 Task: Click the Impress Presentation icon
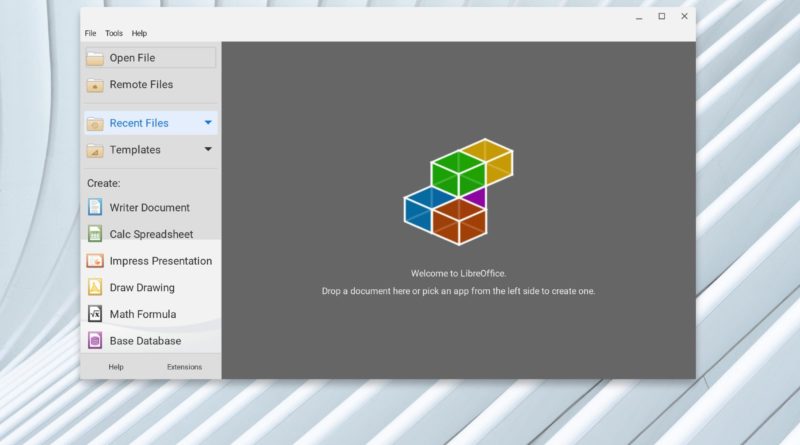pos(95,261)
